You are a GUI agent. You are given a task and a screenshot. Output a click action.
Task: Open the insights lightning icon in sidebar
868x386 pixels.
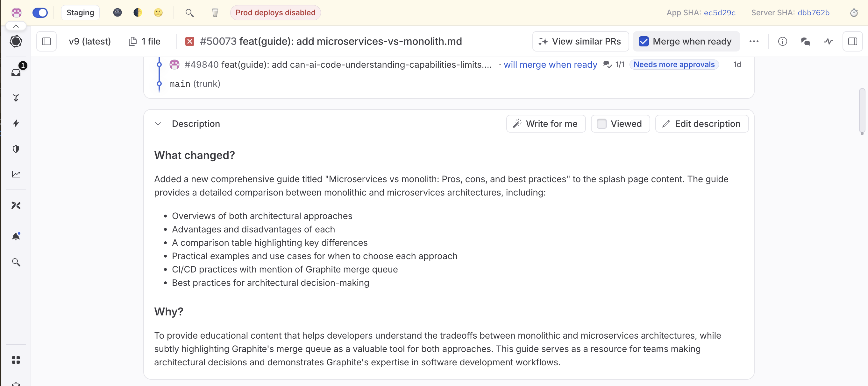16,123
